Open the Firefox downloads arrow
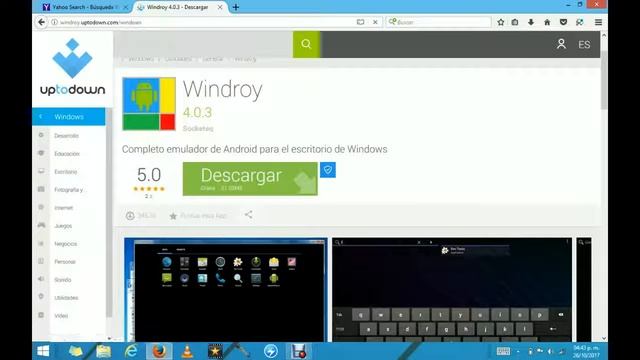640x360 pixels. [531, 22]
